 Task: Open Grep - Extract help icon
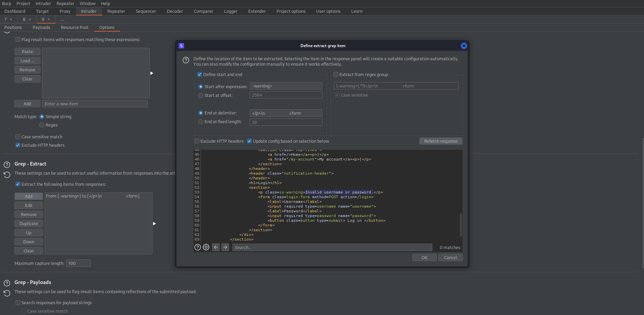pyautogui.click(x=7, y=165)
